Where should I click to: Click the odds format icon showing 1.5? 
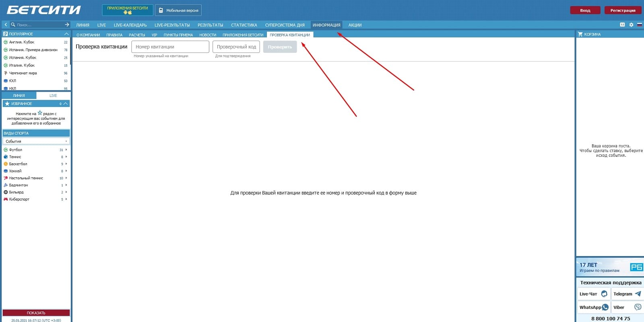pos(622,25)
